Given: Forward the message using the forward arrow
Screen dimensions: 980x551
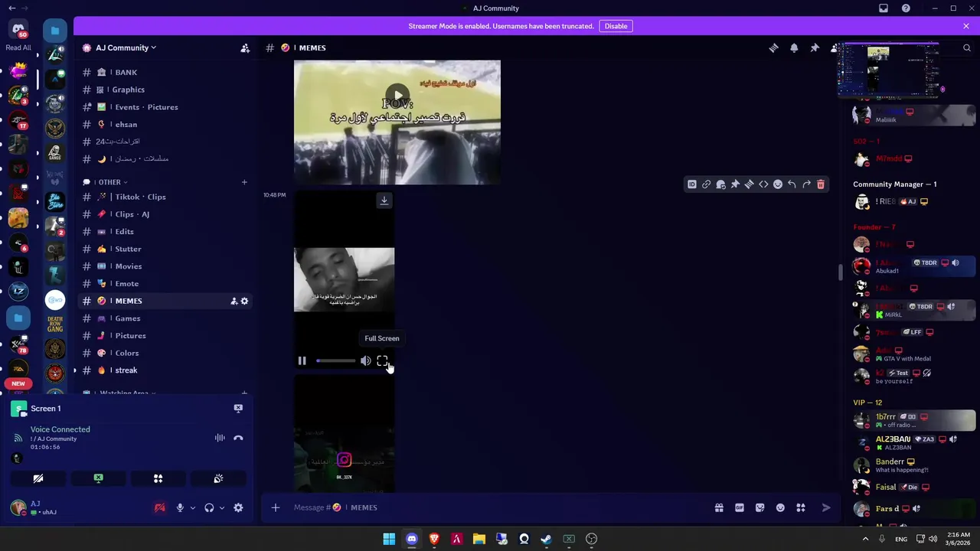Looking at the screenshot, I should (806, 184).
